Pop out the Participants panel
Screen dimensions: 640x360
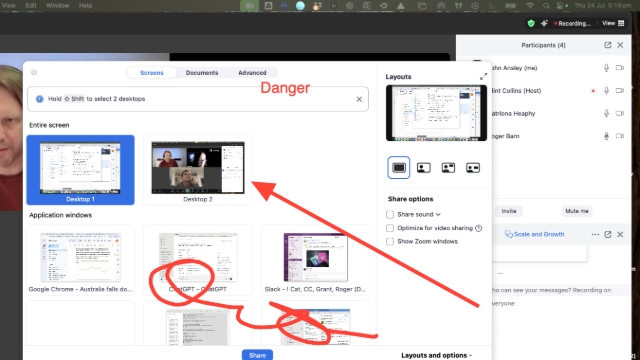(x=608, y=45)
